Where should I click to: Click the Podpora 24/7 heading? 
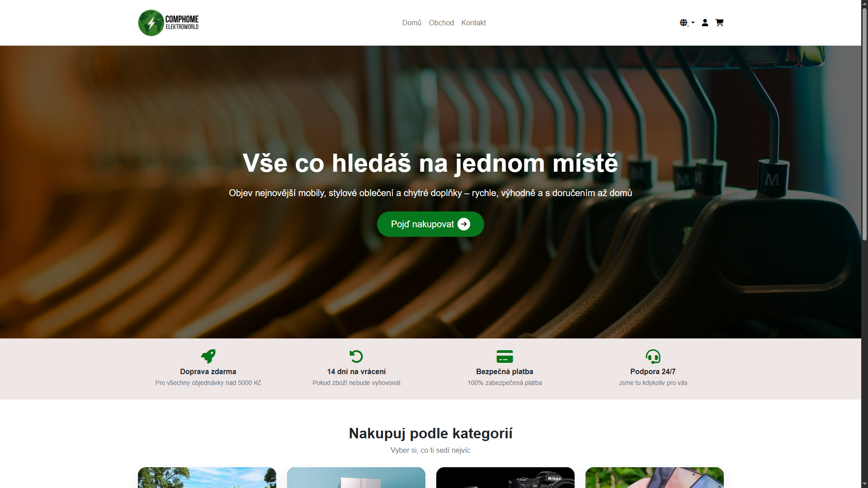click(x=653, y=371)
